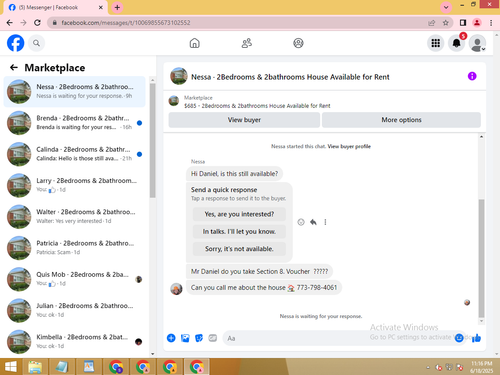
Task: Open the Notifications bell
Action: [456, 43]
